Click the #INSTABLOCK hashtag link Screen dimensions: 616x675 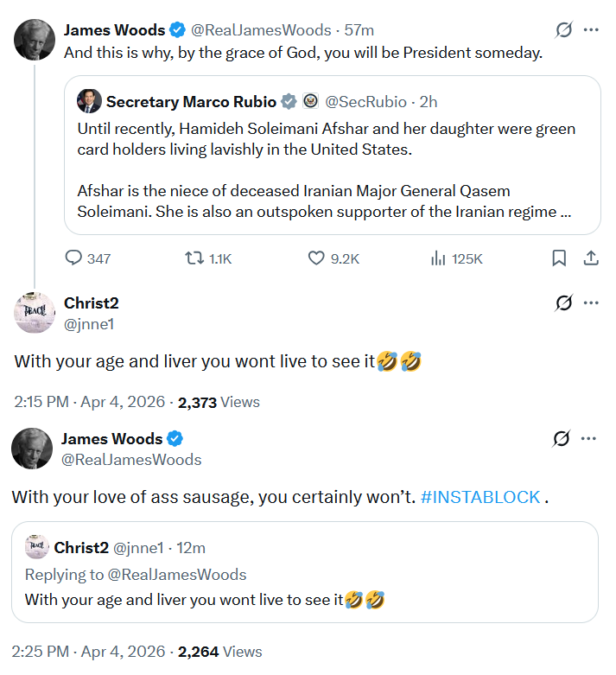(480, 497)
